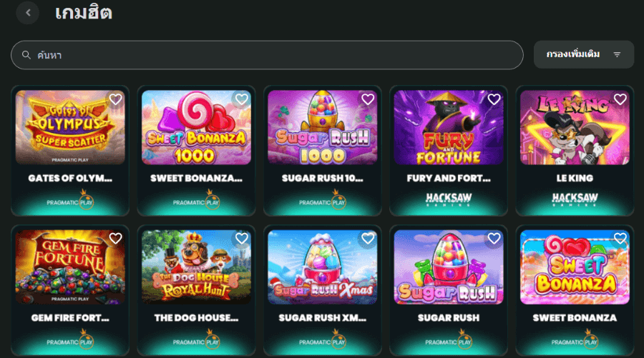Open the Le King game thumbnail

coord(575,127)
